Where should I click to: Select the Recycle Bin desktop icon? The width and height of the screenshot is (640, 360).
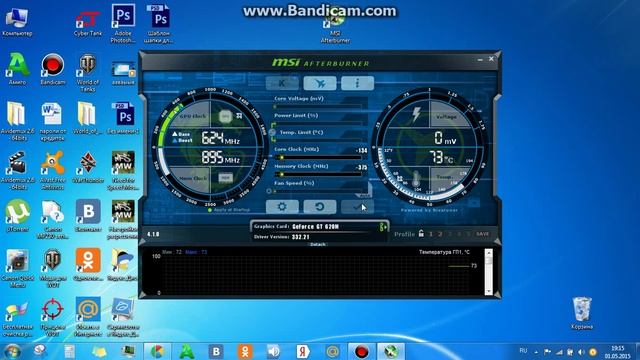pos(582,313)
